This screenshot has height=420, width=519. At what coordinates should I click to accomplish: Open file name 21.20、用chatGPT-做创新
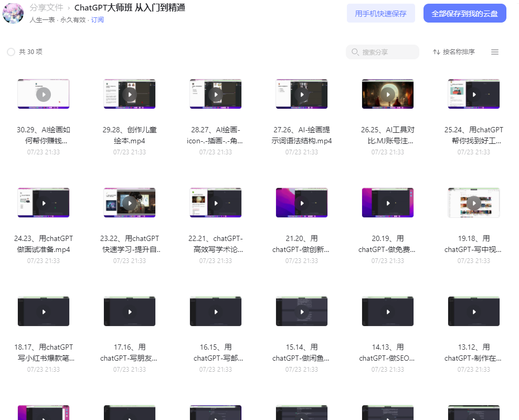301,244
